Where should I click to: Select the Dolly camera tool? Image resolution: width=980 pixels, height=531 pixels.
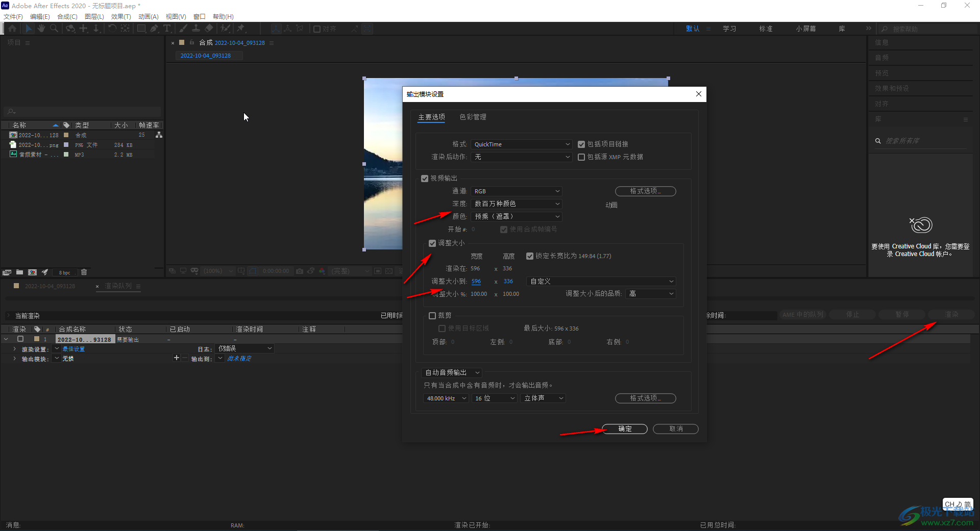coord(96,29)
